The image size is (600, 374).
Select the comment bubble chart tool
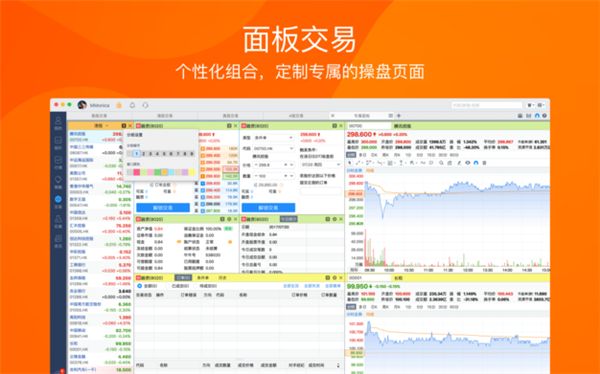click(x=431, y=163)
